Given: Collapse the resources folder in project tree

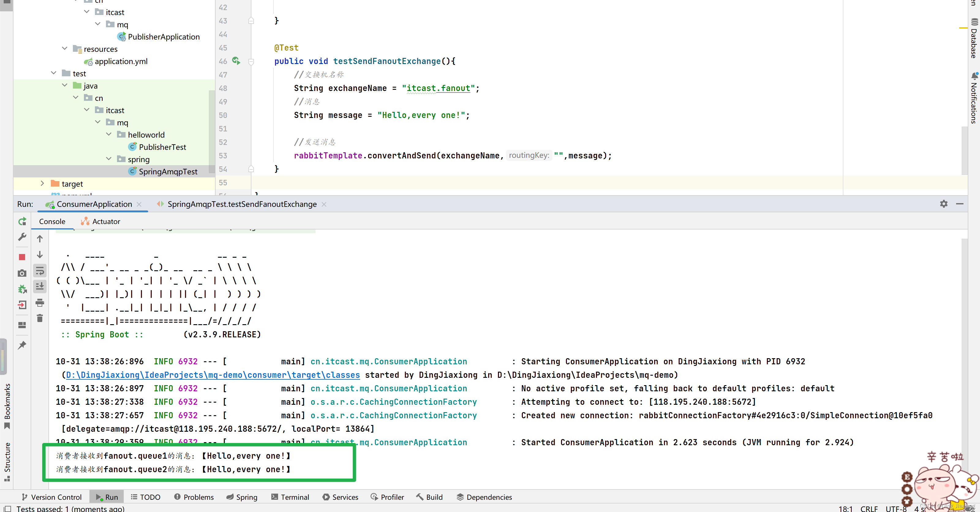Looking at the screenshot, I should click(65, 49).
